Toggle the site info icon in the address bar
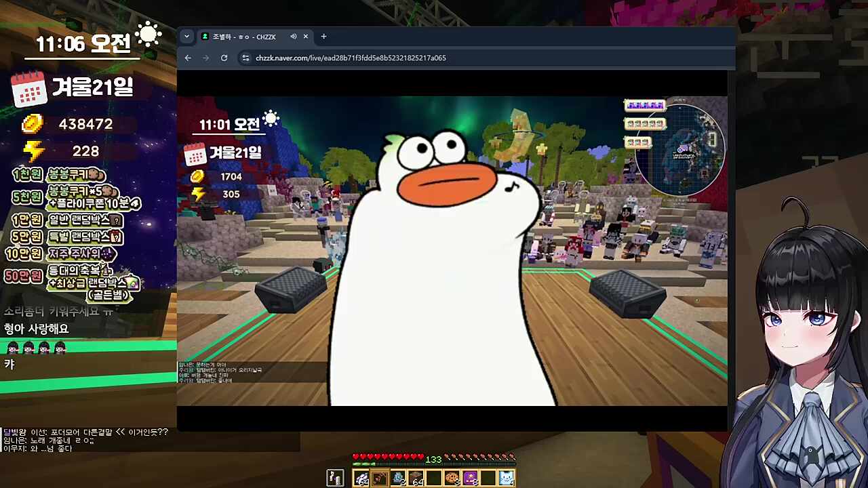Image resolution: width=868 pixels, height=488 pixels. point(245,58)
